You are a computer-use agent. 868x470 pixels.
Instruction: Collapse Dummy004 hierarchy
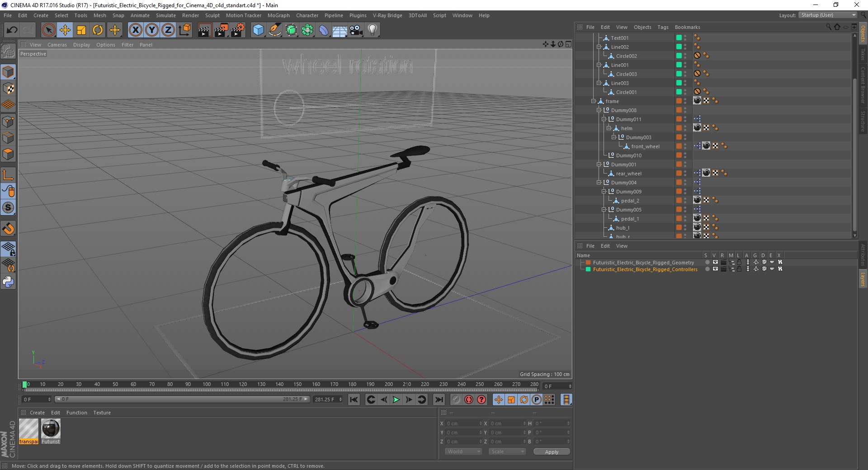(599, 183)
